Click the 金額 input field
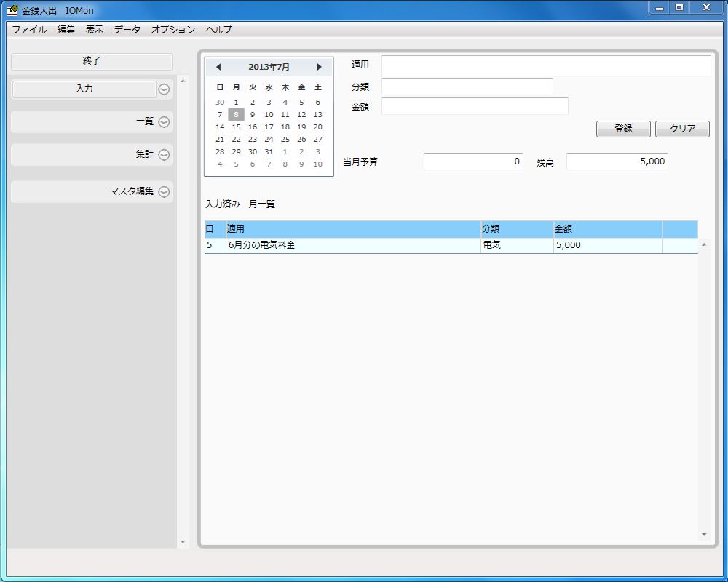The height and width of the screenshot is (582, 728). (x=475, y=106)
